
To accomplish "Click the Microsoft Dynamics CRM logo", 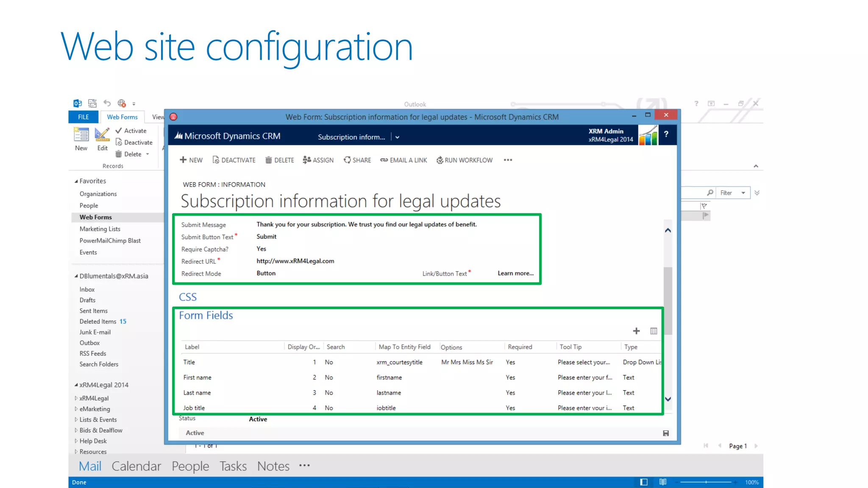I will 228,136.
